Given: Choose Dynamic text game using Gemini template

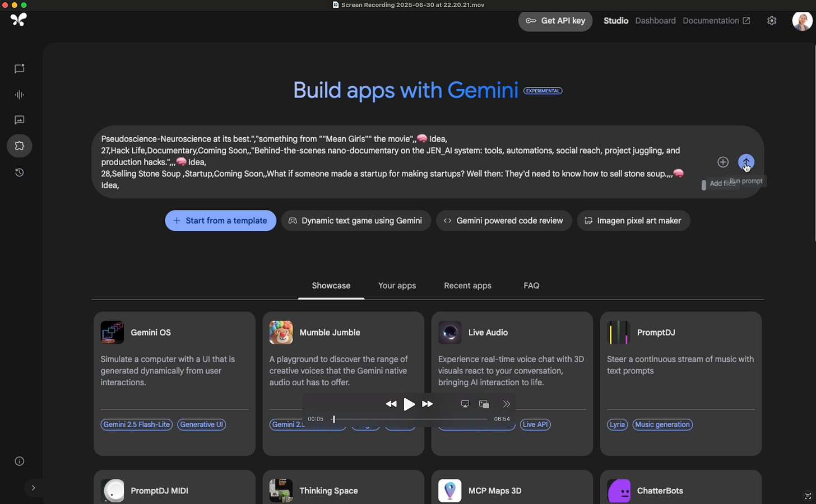Looking at the screenshot, I should click(x=355, y=221).
